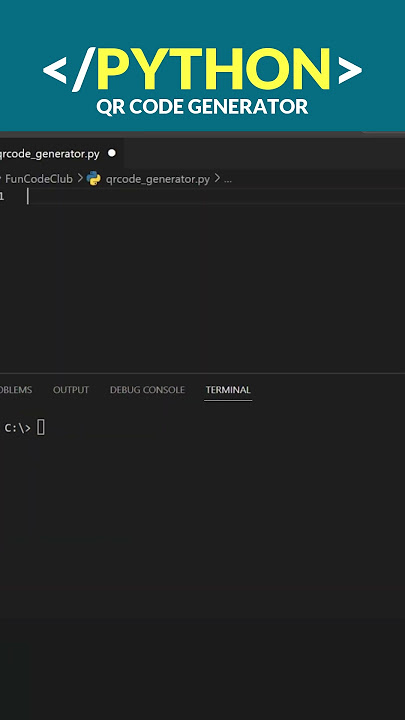This screenshot has height=720, width=405.
Task: Select the TERMINAL panel tab
Action: 228,390
